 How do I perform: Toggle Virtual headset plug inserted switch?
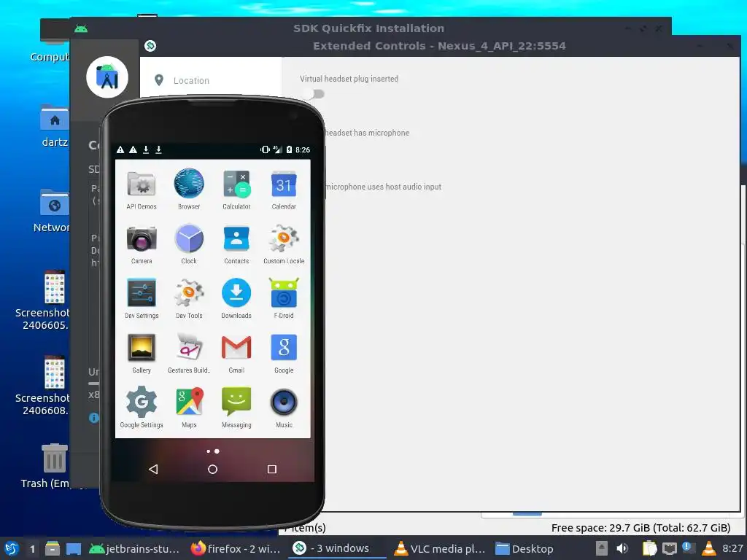point(313,94)
